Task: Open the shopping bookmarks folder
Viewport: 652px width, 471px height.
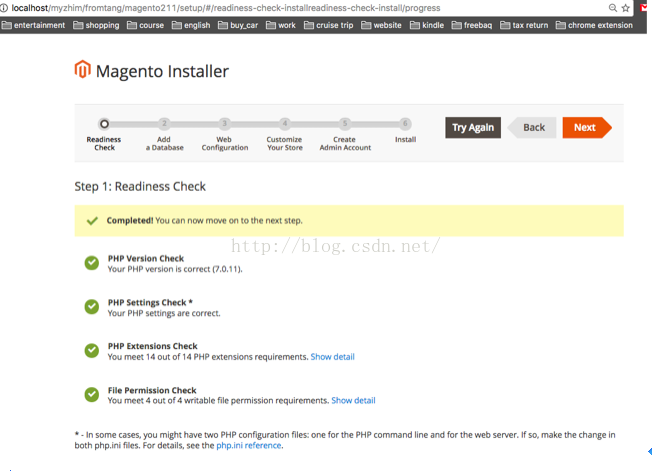Action: (x=96, y=25)
